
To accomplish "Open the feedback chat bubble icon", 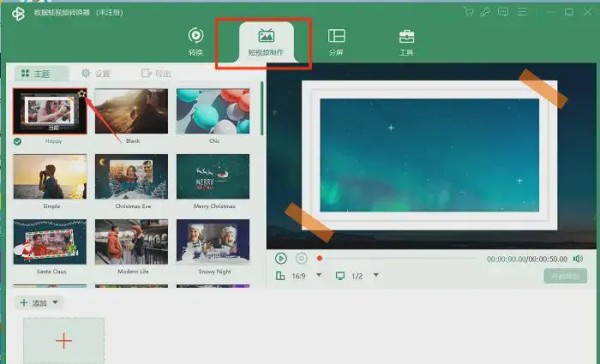I will pos(503,12).
